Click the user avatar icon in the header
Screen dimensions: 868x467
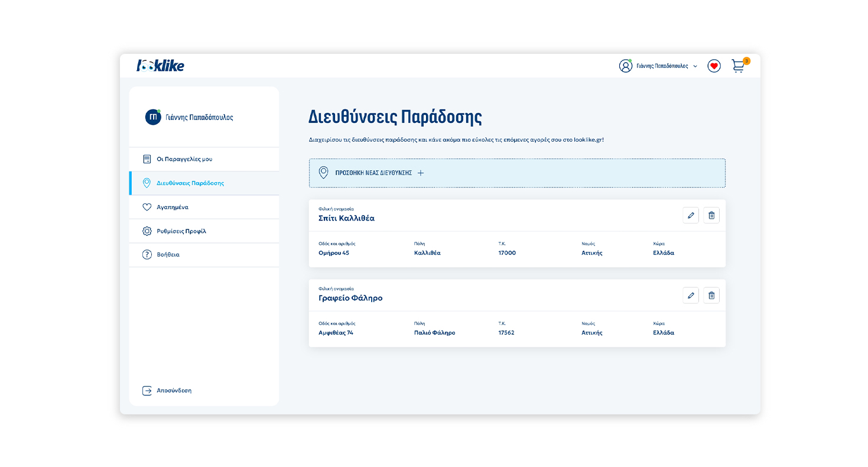(x=626, y=66)
